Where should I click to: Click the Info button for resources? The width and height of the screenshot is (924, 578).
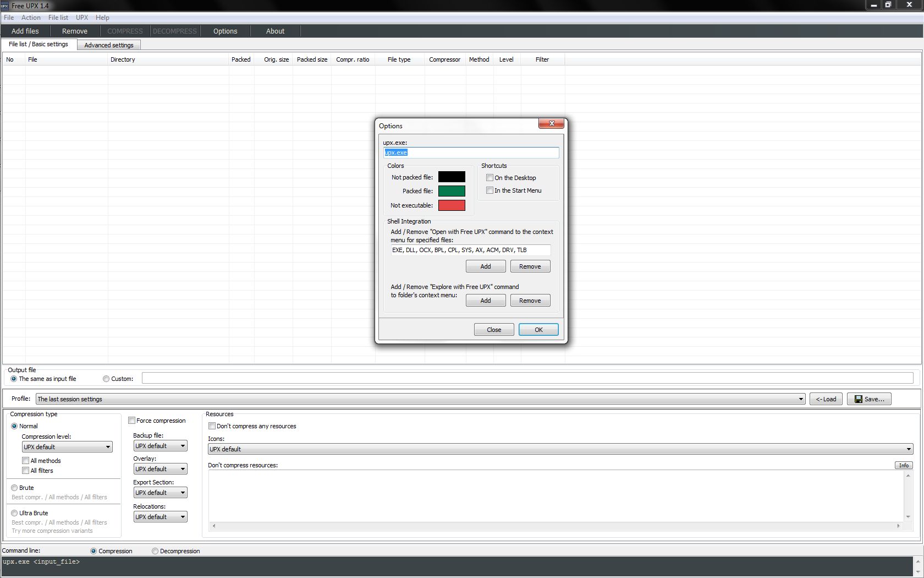click(x=904, y=465)
